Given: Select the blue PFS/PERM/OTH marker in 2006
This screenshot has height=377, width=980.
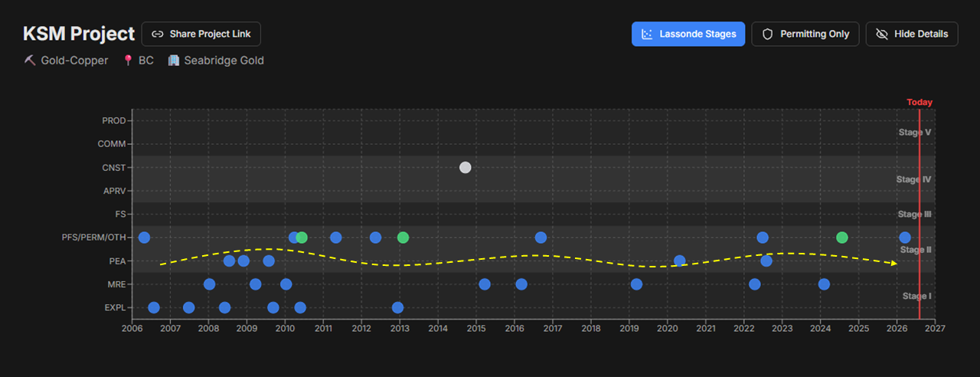Looking at the screenshot, I should (x=144, y=238).
